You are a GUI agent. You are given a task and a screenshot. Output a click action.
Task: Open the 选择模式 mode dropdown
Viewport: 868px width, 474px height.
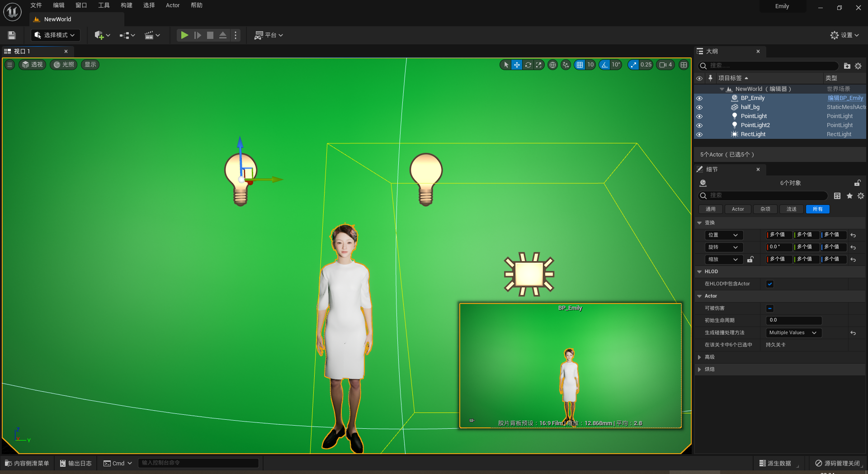56,35
